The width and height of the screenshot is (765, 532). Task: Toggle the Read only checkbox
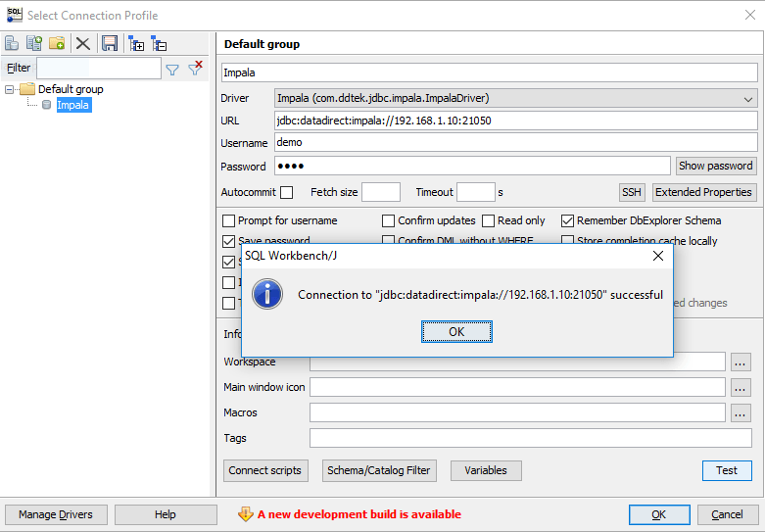coord(489,221)
